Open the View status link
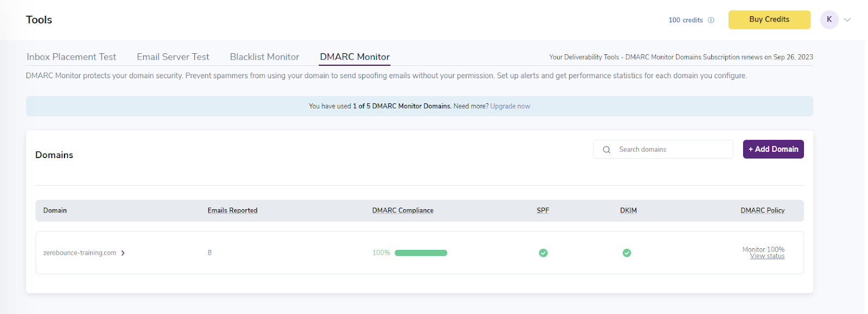 point(767,256)
